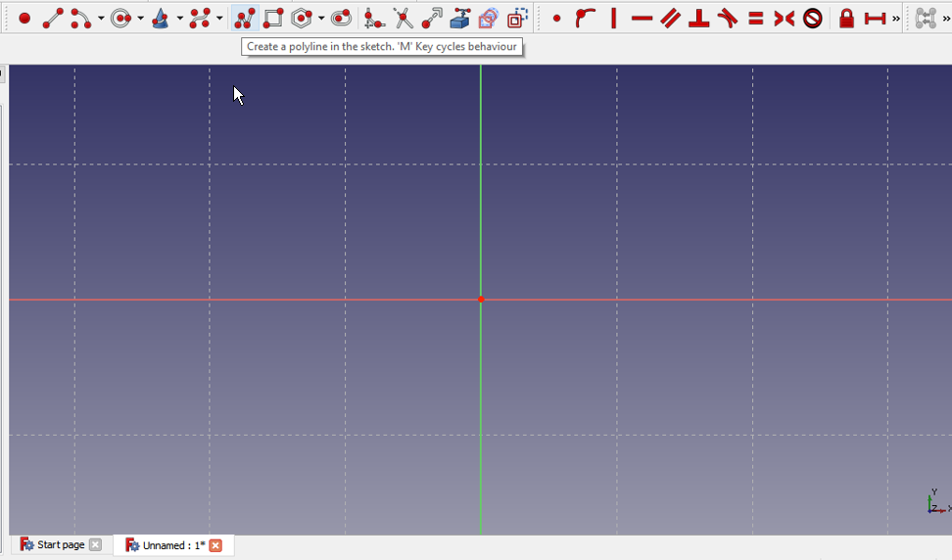
Task: Select the Create Slot tool
Action: coord(341,19)
